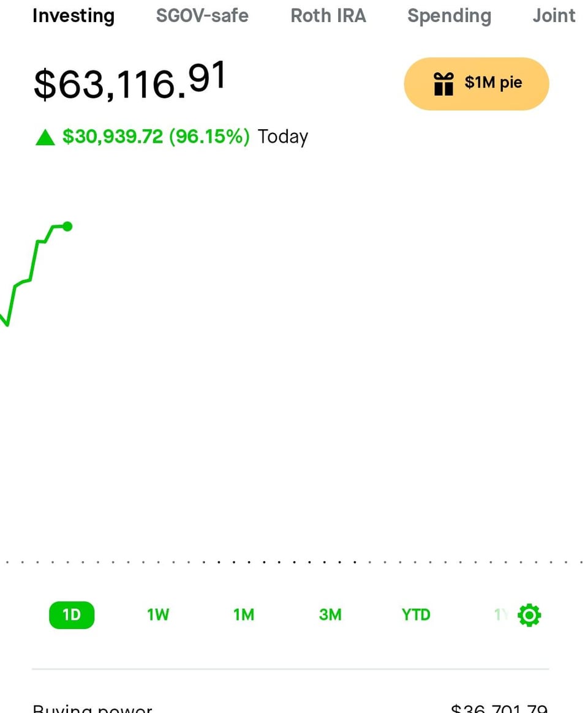Switch to the Investing account tab
The width and height of the screenshot is (588, 713).
[73, 16]
